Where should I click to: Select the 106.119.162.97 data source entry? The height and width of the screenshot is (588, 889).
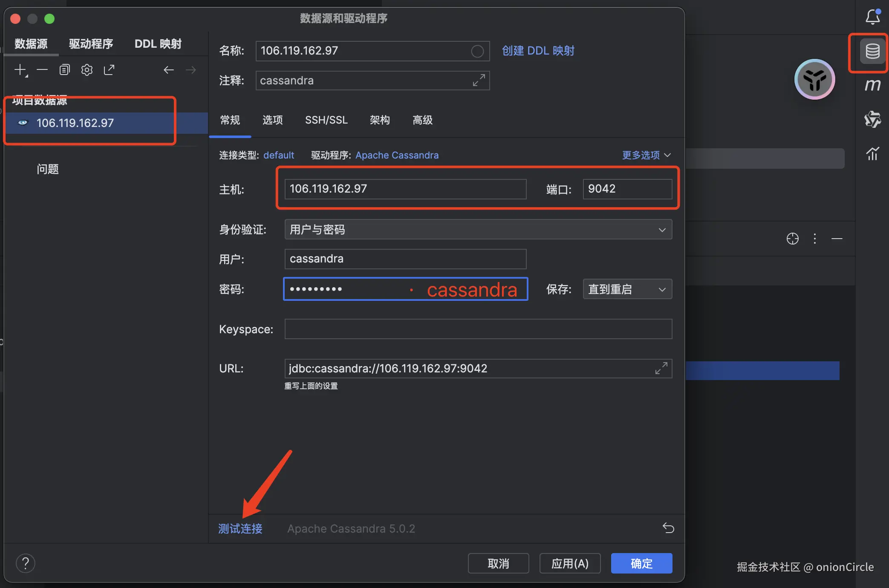click(75, 123)
